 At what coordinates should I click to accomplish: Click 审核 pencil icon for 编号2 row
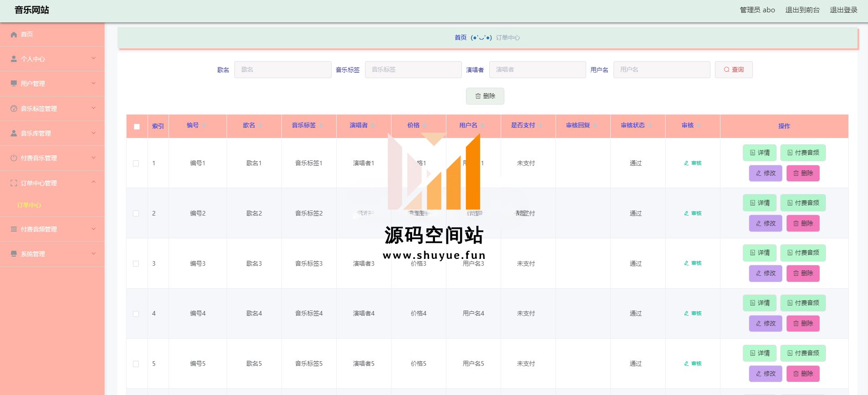coord(686,213)
